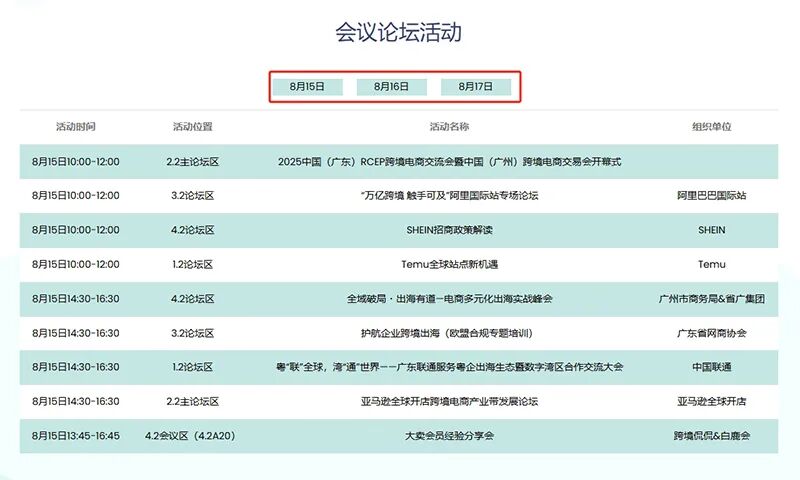Click the 10:00-12:00 time in the RCEP跨境电商交流会 row
Image resolution: width=800 pixels, height=480 pixels.
76,162
